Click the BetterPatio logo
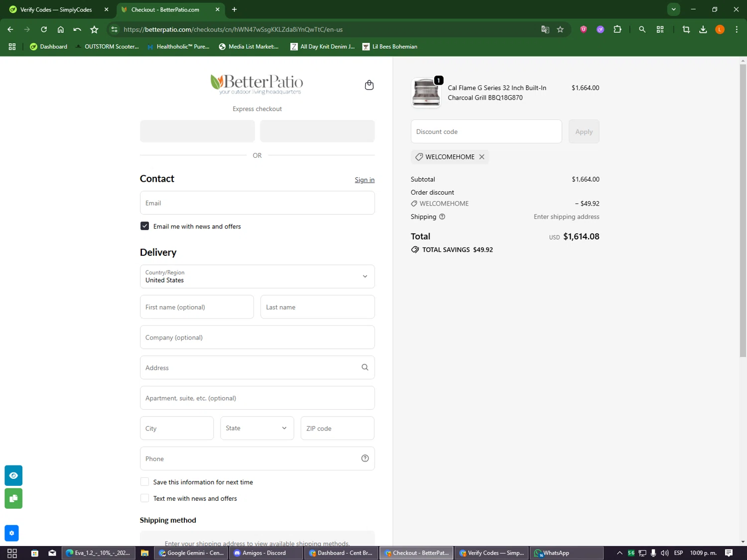This screenshot has height=560, width=747. [x=257, y=84]
